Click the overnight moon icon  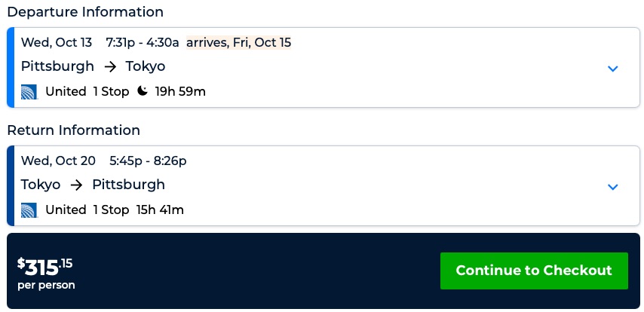click(143, 92)
